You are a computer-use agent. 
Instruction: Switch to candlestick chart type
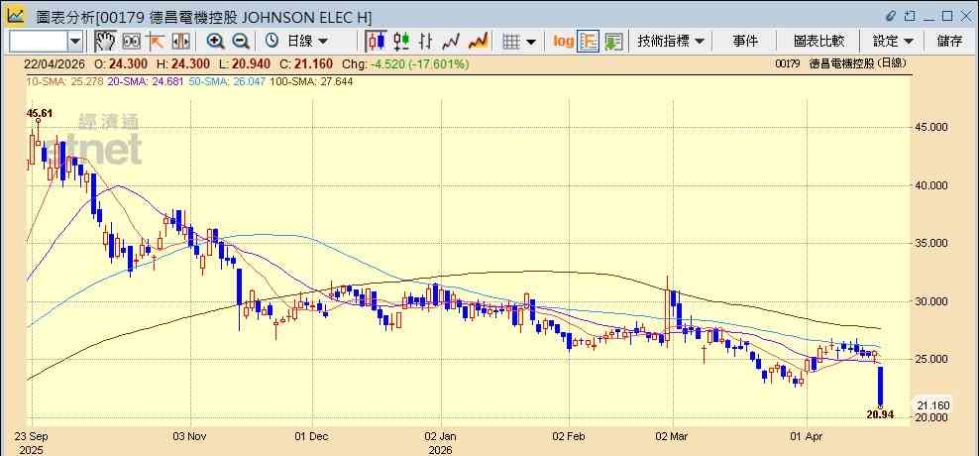[377, 42]
